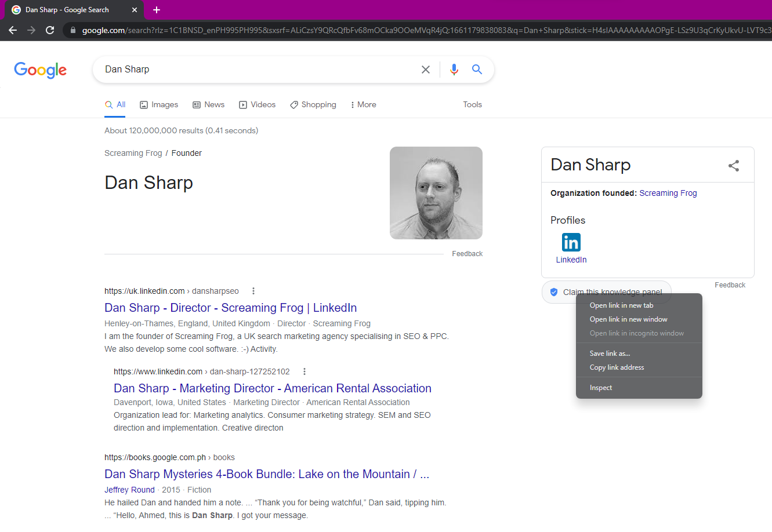Click in the Dan Sharp search input field
Image resolution: width=772 pixels, height=532 pixels.
click(x=258, y=70)
